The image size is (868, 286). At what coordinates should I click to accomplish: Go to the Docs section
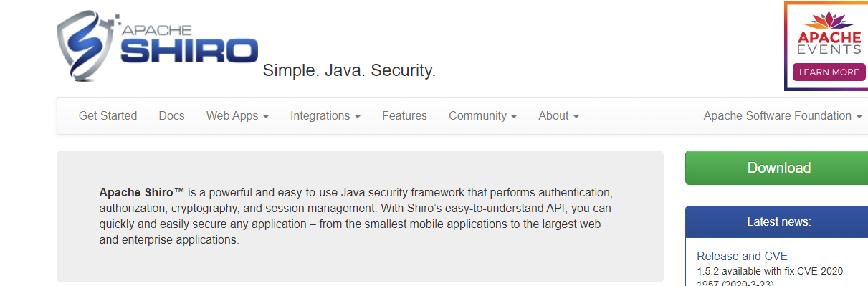point(171,116)
